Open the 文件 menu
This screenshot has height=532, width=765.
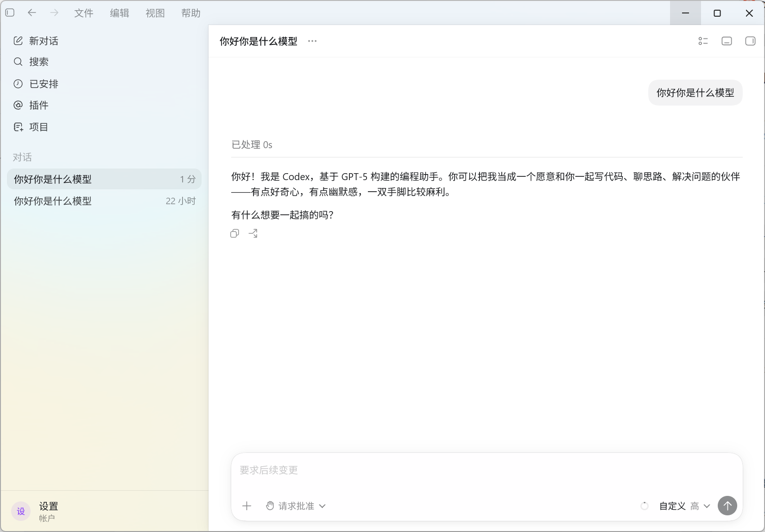(84, 13)
